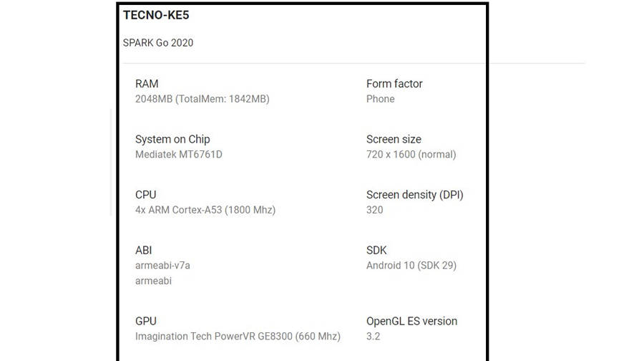Select the PowerVR GE8300 GPU value
The image size is (644, 361).
point(238,336)
